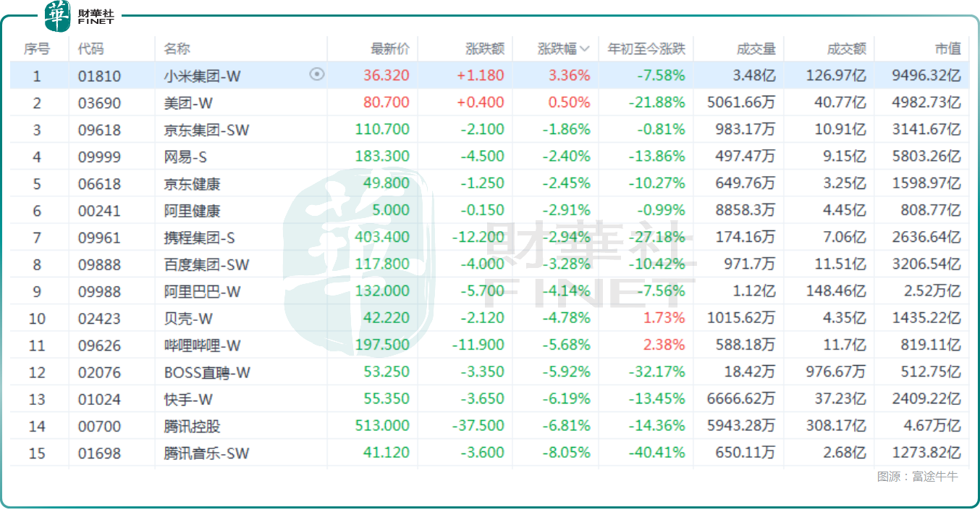Open the 腾讯音乐-SW row

(x=206, y=453)
